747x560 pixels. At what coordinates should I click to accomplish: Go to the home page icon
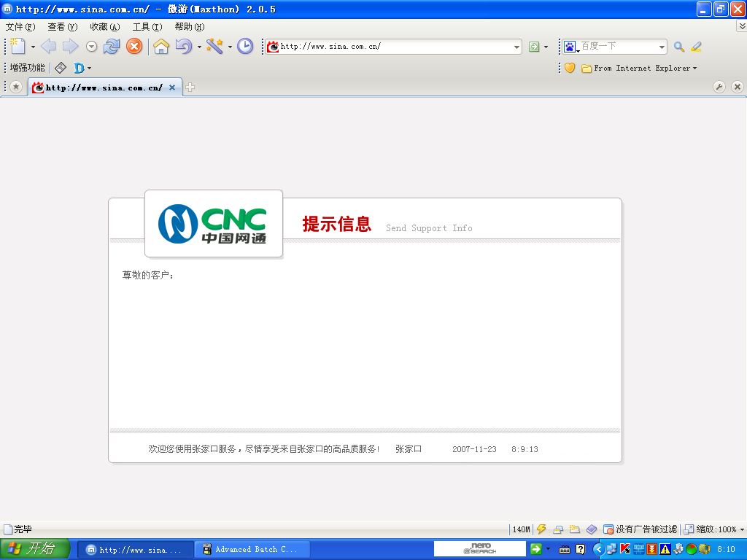[161, 46]
